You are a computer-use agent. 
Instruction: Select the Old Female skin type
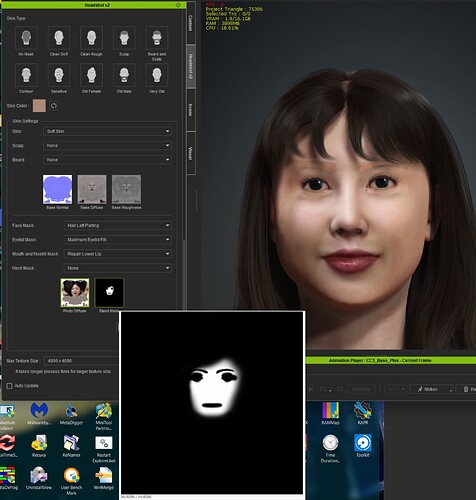91,75
